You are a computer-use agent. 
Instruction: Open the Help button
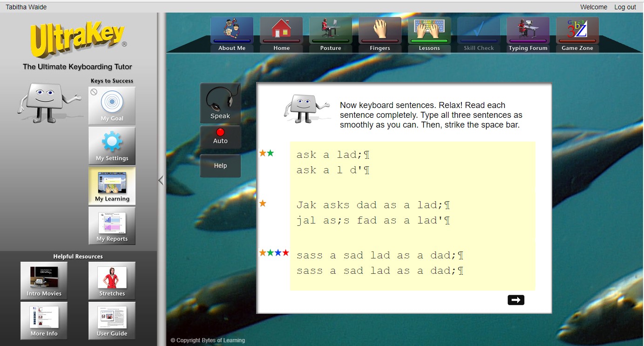[220, 165]
